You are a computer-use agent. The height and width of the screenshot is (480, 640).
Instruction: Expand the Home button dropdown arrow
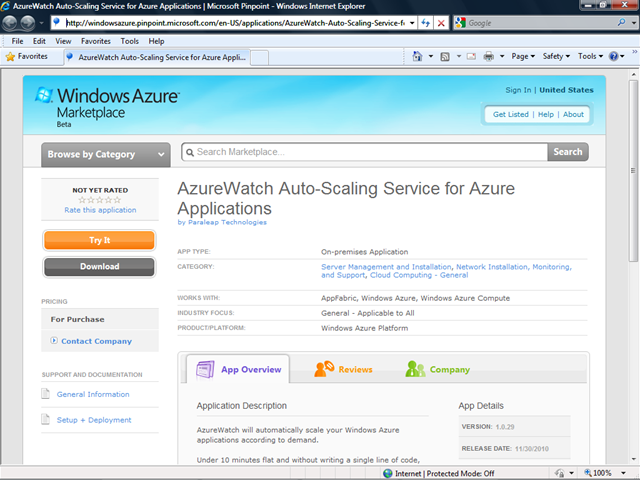431,56
